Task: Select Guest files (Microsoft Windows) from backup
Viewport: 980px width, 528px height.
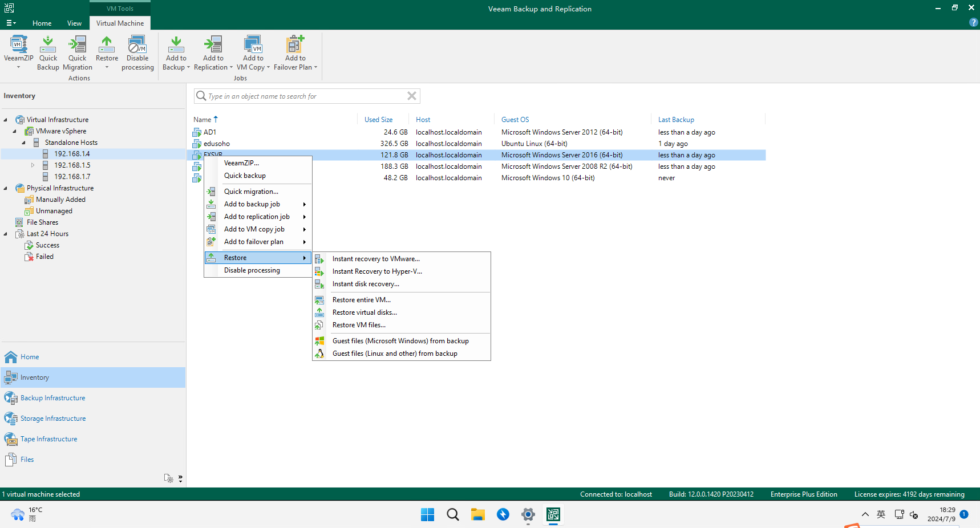Action: click(402, 341)
